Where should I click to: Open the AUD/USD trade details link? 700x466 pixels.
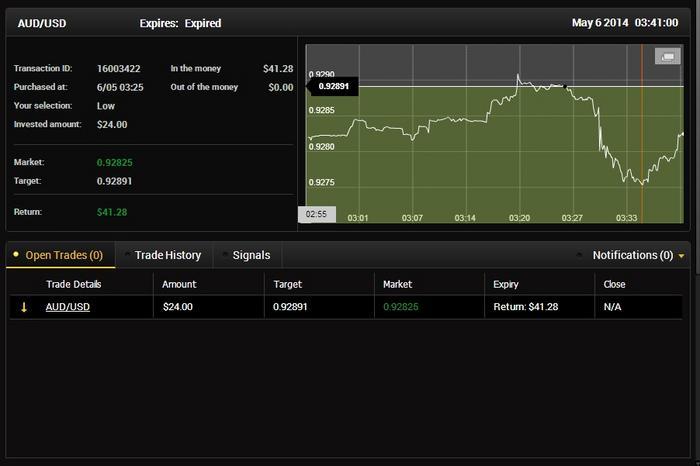coord(67,307)
